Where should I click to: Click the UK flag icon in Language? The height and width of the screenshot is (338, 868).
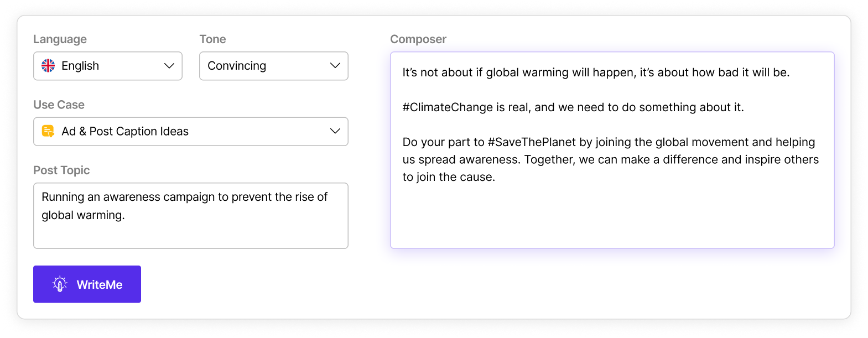coord(48,66)
